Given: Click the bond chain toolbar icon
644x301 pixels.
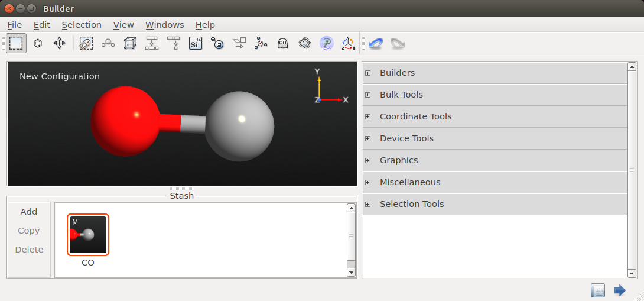Looking at the screenshot, I should [108, 43].
